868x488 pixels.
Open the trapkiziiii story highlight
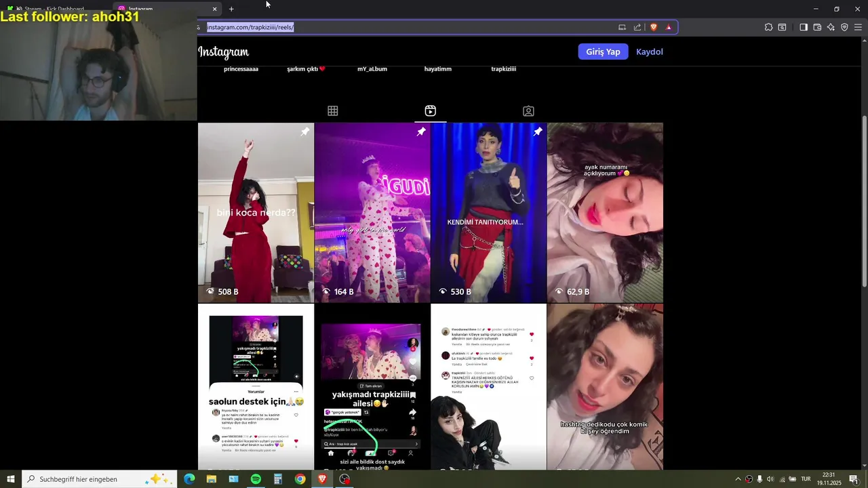pos(503,69)
